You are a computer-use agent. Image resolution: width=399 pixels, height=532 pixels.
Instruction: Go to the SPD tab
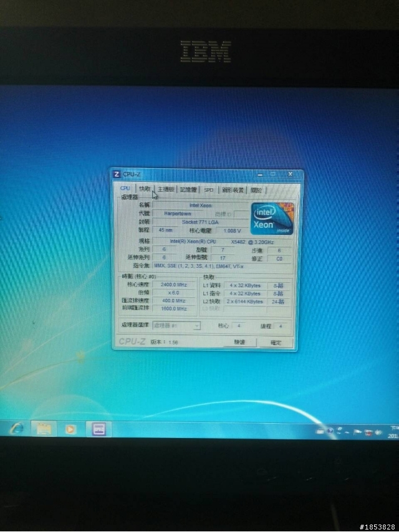208,190
